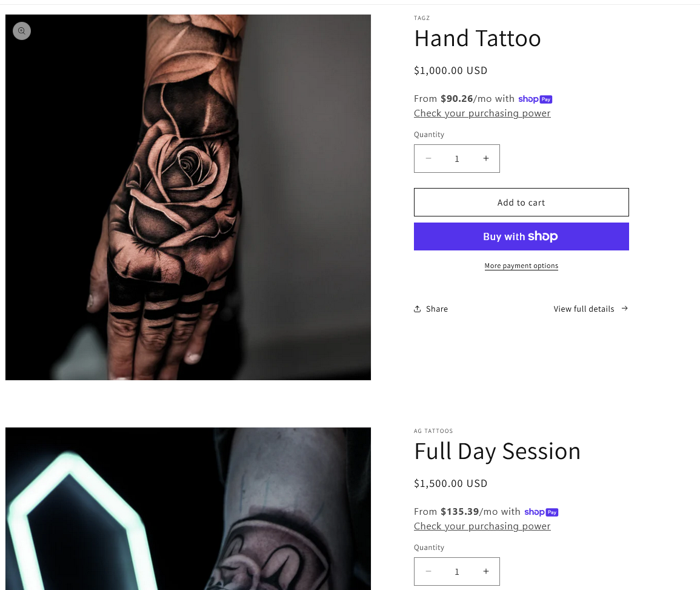The image size is (700, 590).
Task: Decrease Hand Tattoo quantity with minus icon
Action: (x=428, y=158)
